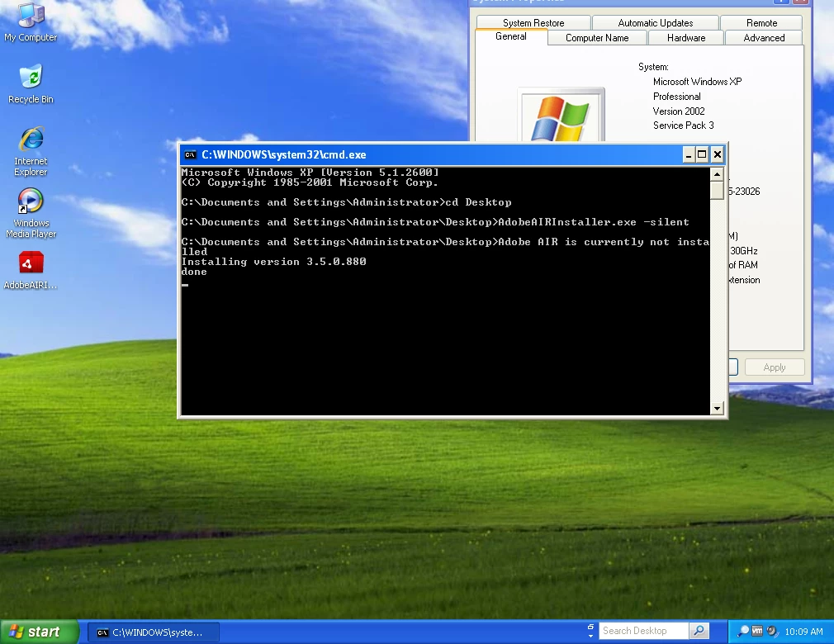Click the scroll up arrow in cmd window
The image size is (834, 644).
point(717,174)
